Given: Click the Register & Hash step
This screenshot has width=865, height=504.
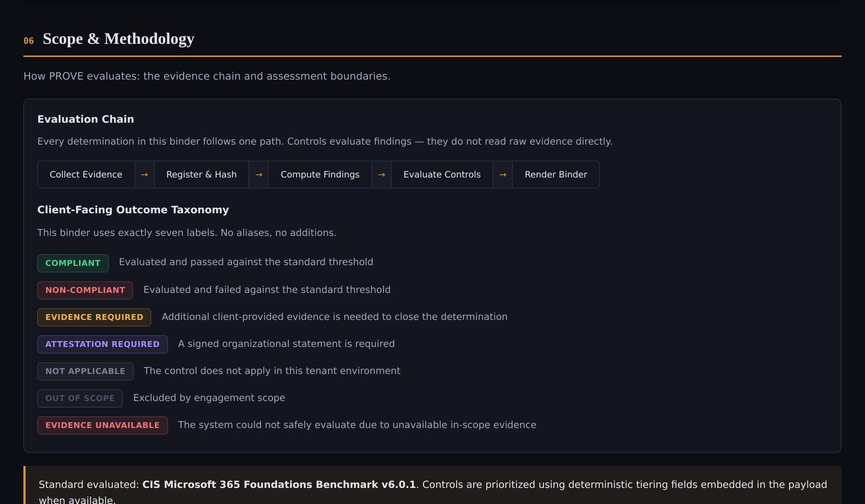Looking at the screenshot, I should [x=201, y=175].
